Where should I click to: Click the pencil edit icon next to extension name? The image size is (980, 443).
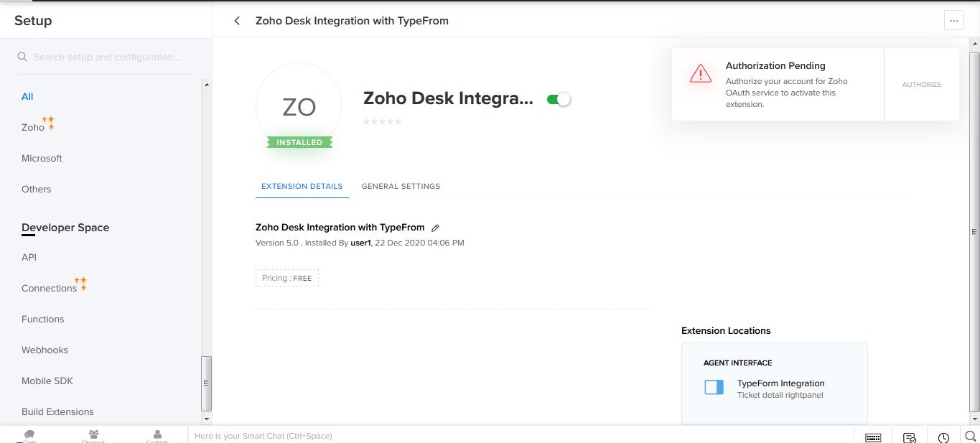[x=435, y=228]
